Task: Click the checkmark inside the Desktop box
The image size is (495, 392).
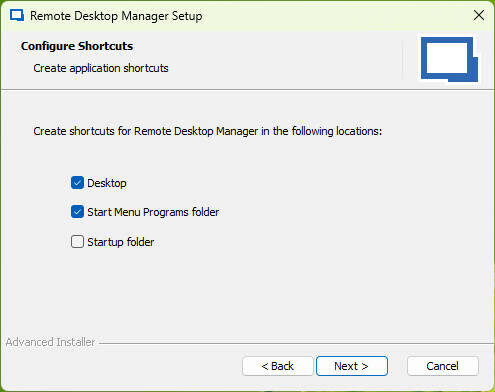Action: point(77,183)
